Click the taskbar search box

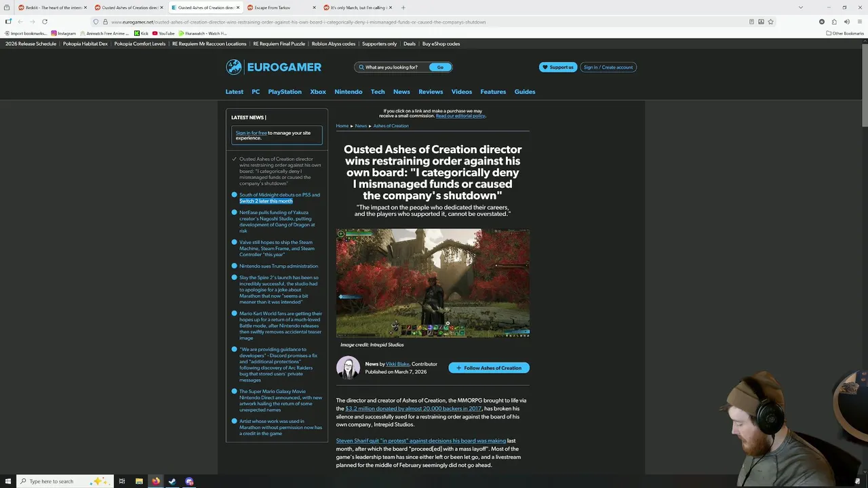64,481
